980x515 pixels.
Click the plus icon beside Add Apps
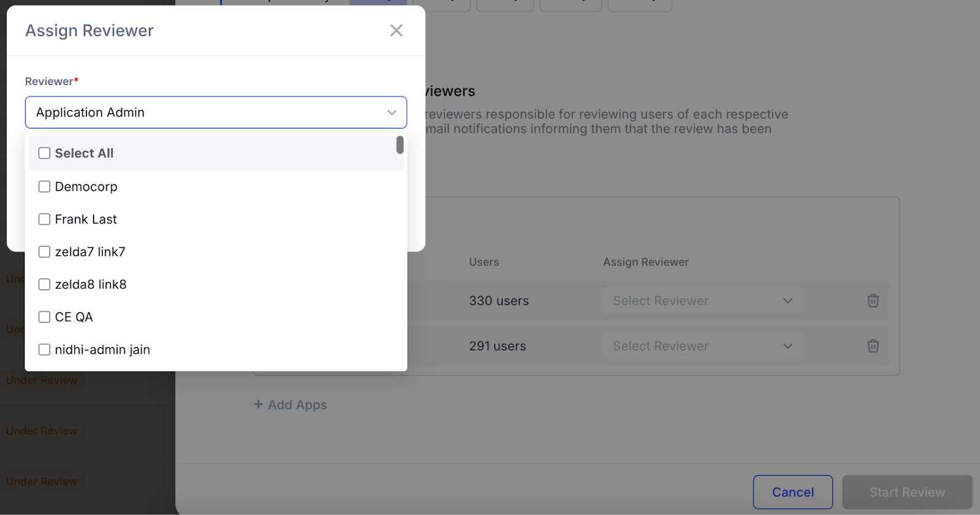pyautogui.click(x=258, y=404)
